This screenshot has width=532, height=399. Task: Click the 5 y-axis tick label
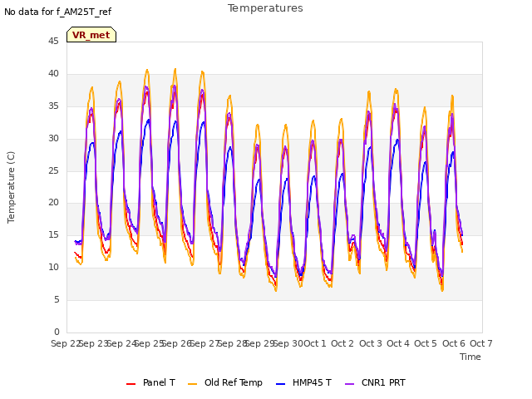(x=57, y=299)
